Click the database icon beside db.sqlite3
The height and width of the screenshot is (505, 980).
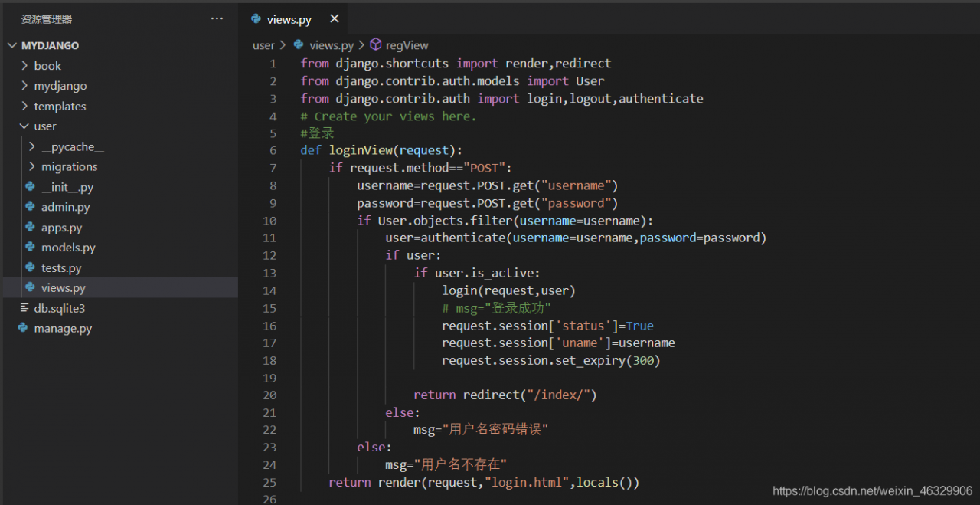(x=24, y=308)
